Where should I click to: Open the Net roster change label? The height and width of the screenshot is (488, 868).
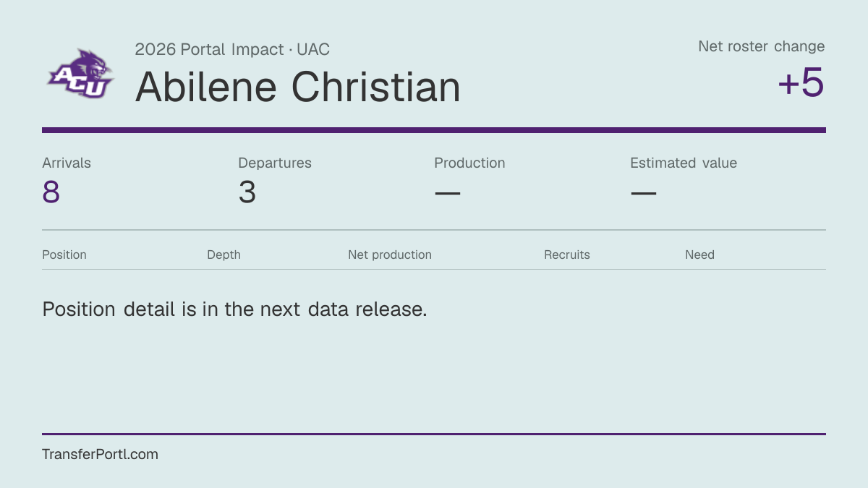[x=762, y=46]
